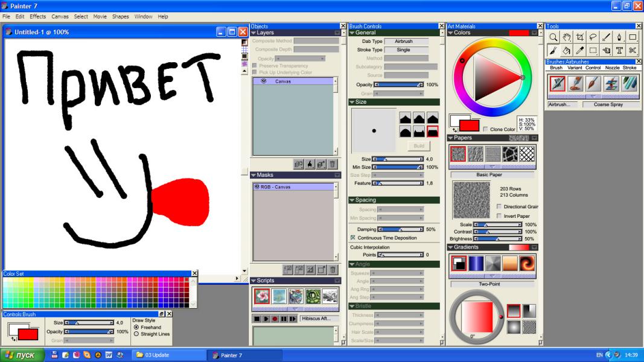Pick the Crop tool

tap(580, 37)
